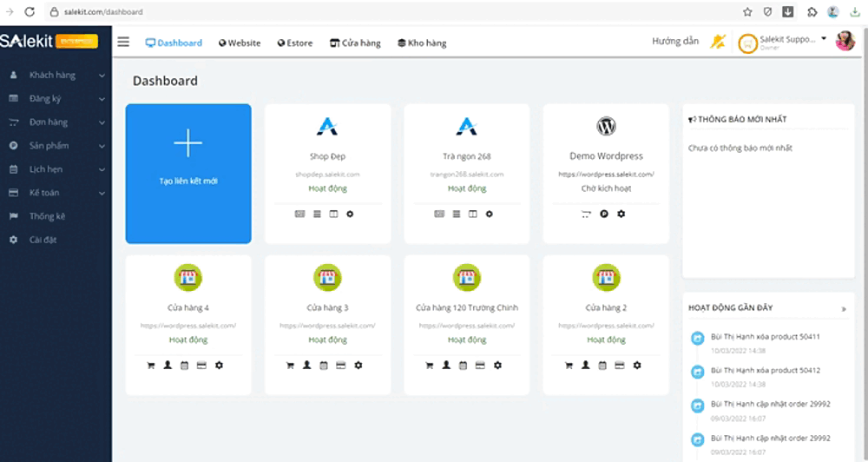The height and width of the screenshot is (462, 868).
Task: Open settings gear on Shop Đẹp card
Action: pos(350,214)
